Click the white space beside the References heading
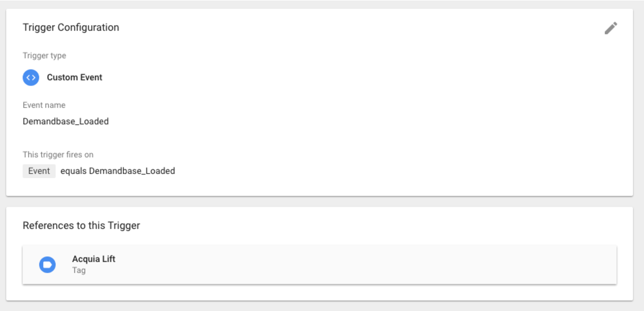Viewport: 644px width, 311px height. (x=361, y=226)
